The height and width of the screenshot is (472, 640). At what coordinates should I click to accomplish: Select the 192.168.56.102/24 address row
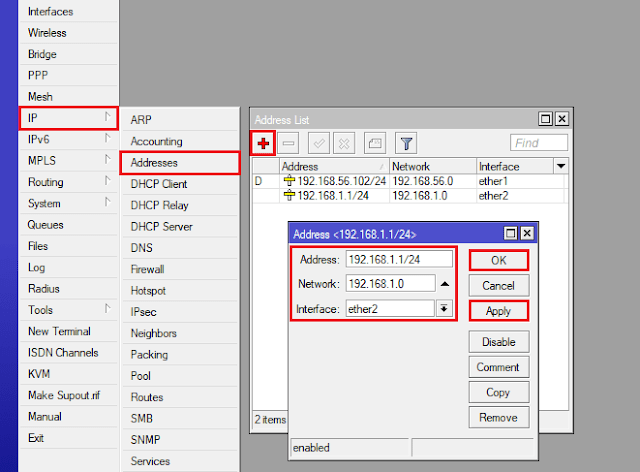click(x=410, y=181)
